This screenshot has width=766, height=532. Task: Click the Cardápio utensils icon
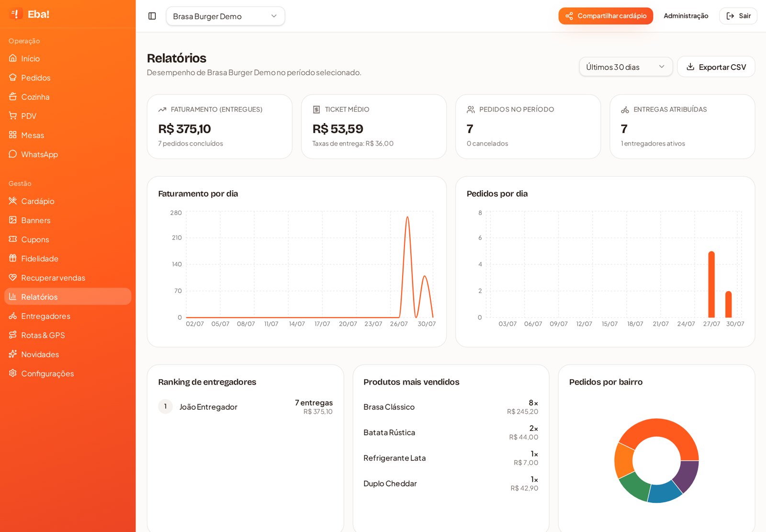pos(13,201)
